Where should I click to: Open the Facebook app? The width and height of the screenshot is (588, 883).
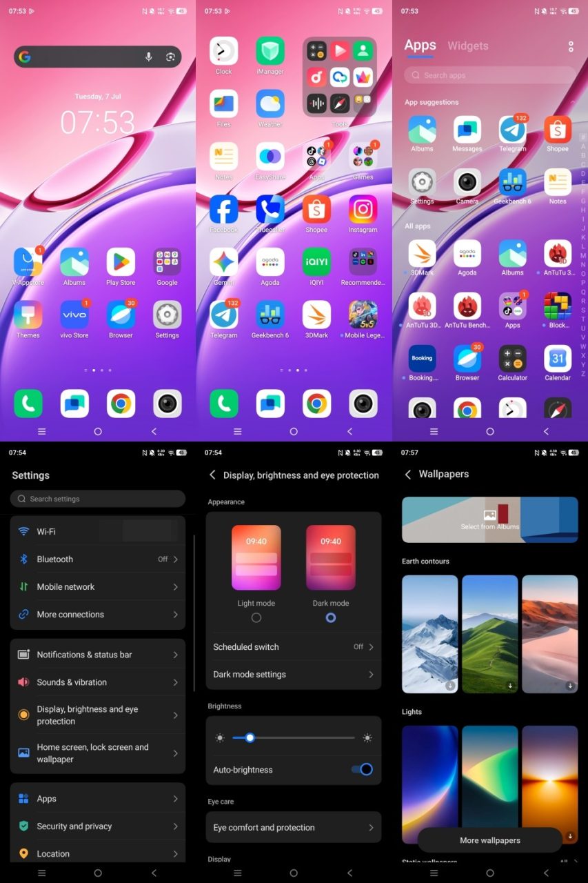point(224,209)
